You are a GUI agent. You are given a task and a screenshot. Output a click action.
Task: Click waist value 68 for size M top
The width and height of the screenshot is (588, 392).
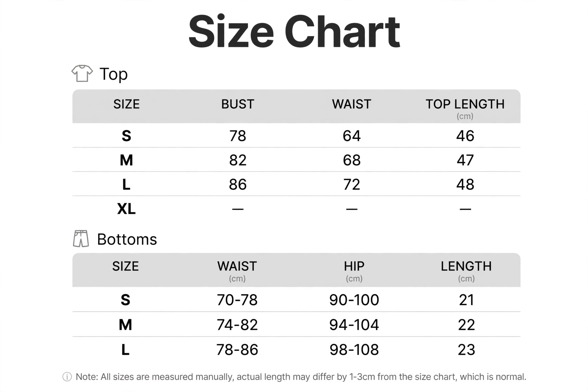click(x=352, y=160)
